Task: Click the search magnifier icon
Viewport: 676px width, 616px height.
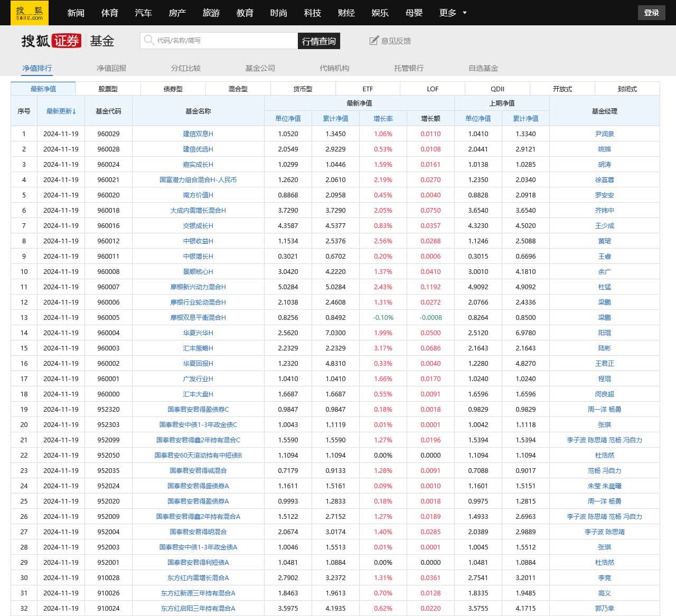Action: pyautogui.click(x=149, y=40)
